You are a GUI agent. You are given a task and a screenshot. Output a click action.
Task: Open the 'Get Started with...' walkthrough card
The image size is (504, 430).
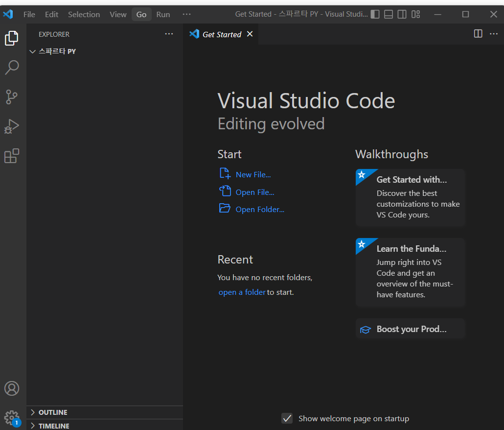411,197
